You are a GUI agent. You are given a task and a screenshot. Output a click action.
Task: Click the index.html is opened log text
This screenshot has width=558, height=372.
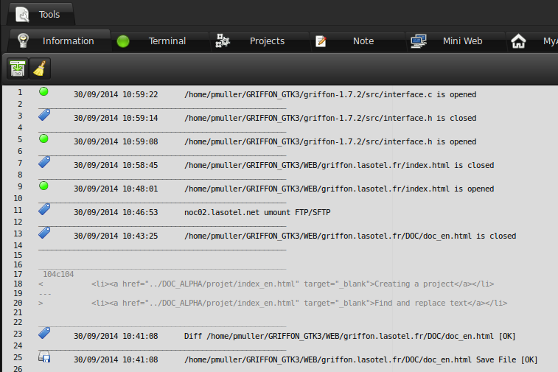pyautogui.click(x=339, y=189)
